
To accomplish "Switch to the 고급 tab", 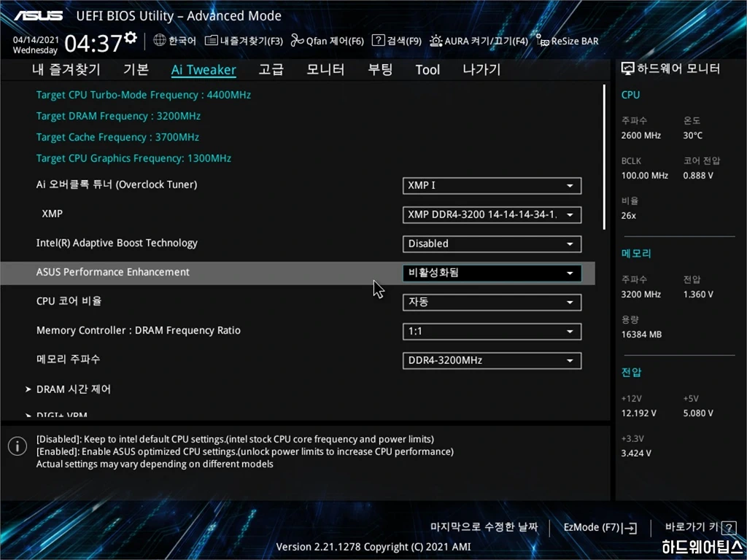I will click(271, 69).
